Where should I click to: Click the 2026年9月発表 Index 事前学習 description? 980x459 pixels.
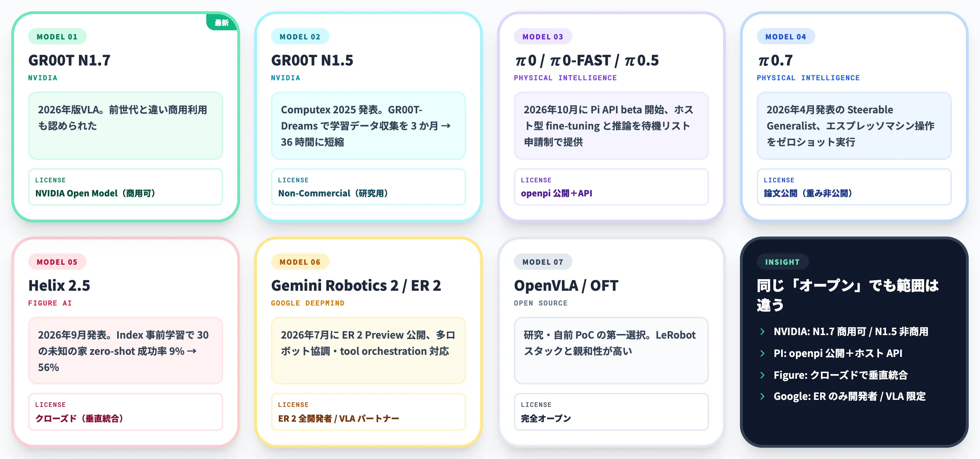(126, 351)
